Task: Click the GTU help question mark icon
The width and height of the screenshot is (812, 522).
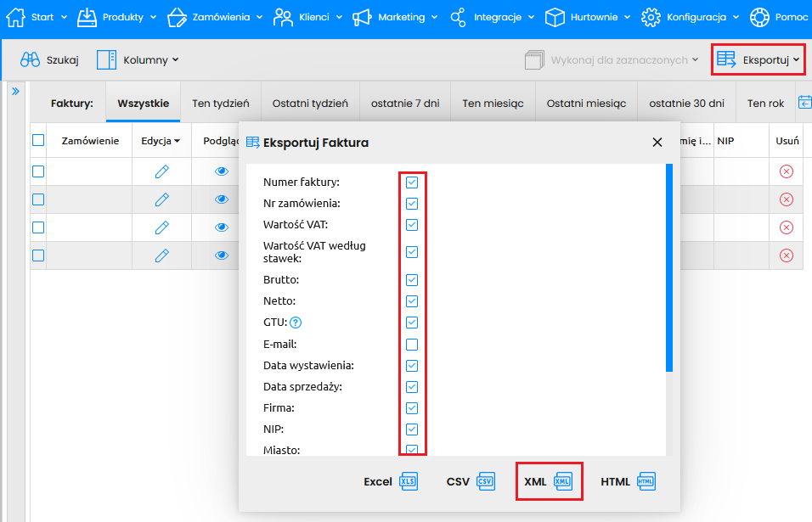Action: click(296, 323)
